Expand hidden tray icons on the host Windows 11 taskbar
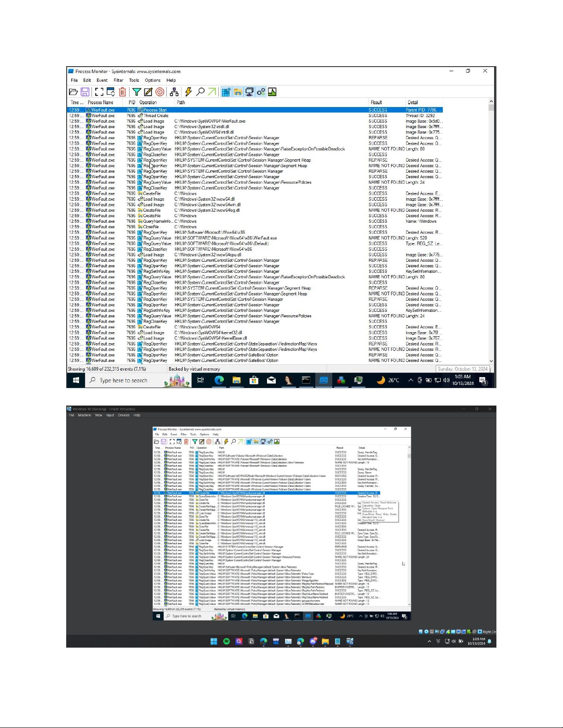 tap(429, 641)
